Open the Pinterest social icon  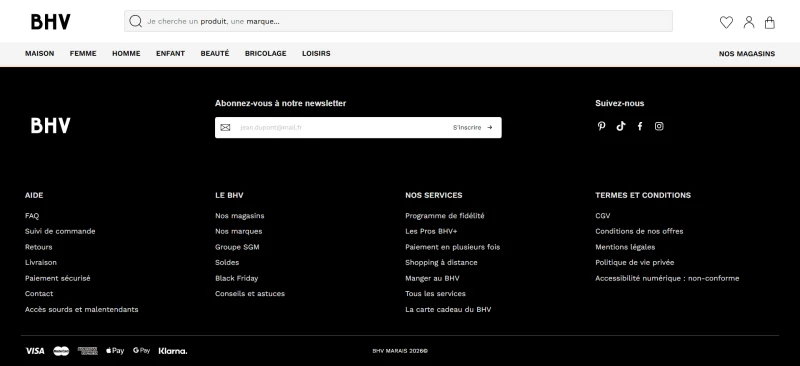pyautogui.click(x=602, y=126)
